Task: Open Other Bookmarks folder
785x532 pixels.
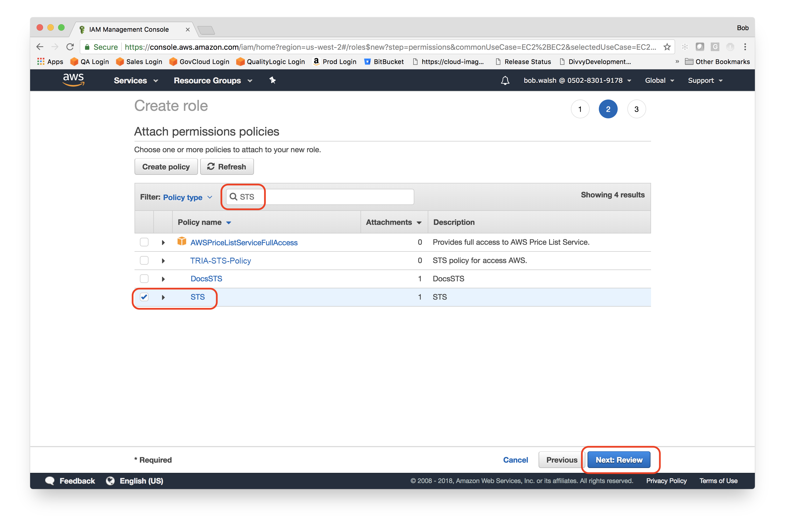Action: click(717, 62)
